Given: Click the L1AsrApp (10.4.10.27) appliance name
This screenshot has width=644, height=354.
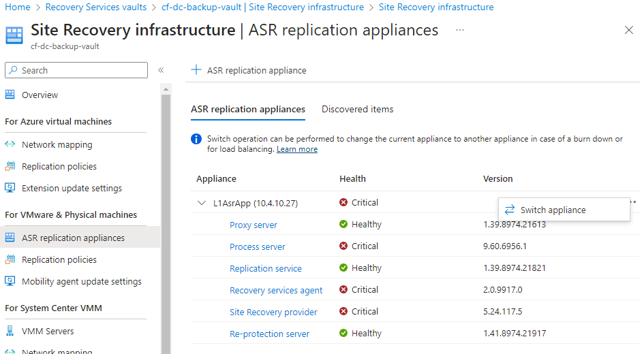Looking at the screenshot, I should point(256,203).
